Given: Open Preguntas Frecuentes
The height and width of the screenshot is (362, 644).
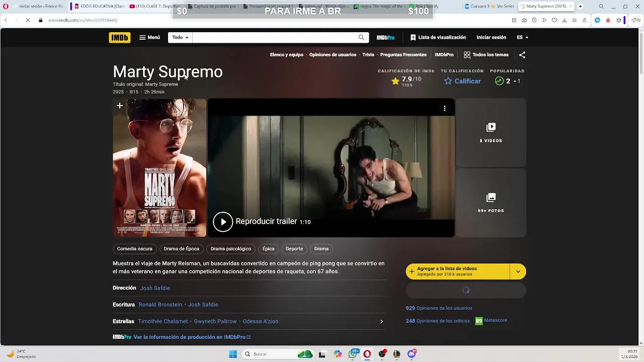Looking at the screenshot, I should 403,55.
